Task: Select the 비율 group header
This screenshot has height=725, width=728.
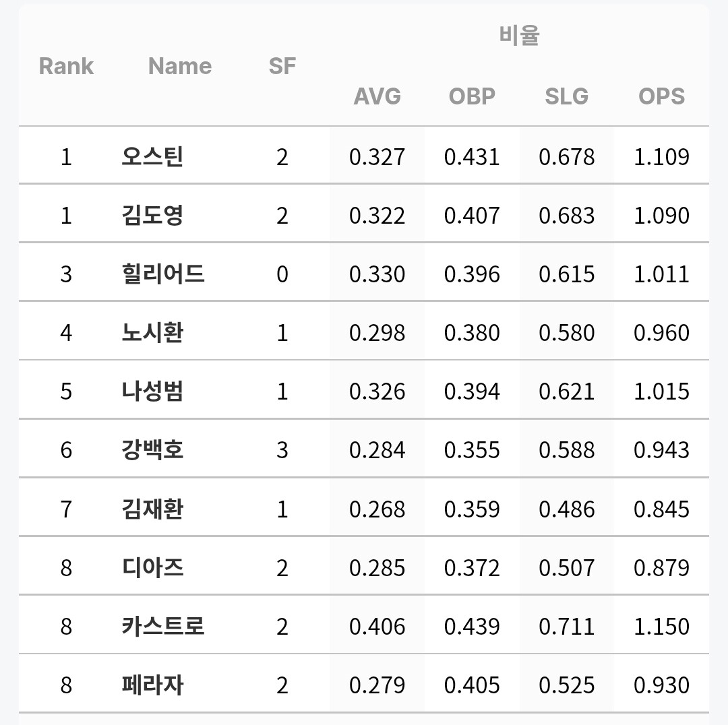Action: click(519, 35)
